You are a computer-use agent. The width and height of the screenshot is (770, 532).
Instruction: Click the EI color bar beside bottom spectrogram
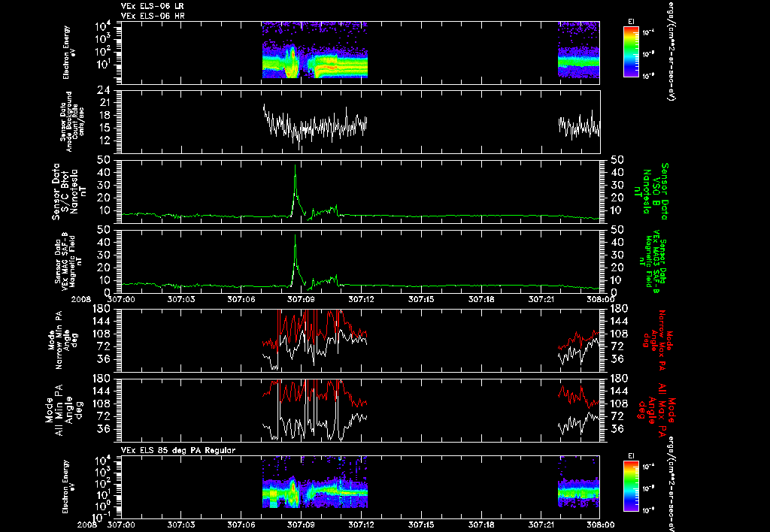[631, 486]
